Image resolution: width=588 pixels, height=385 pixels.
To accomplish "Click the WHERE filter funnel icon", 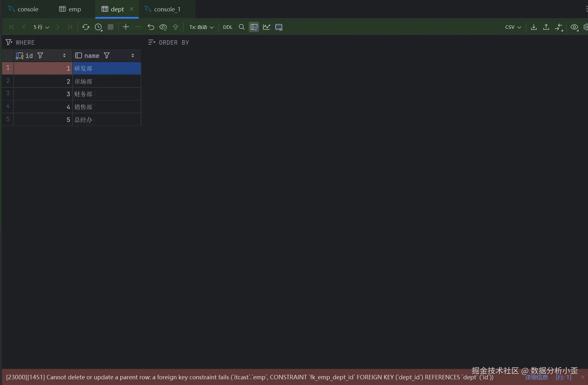I will click(x=9, y=42).
